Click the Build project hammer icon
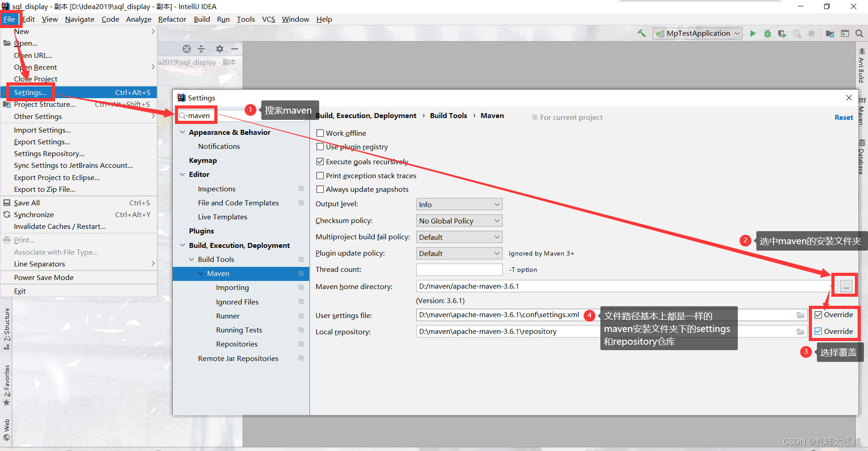The image size is (868, 451). click(642, 33)
